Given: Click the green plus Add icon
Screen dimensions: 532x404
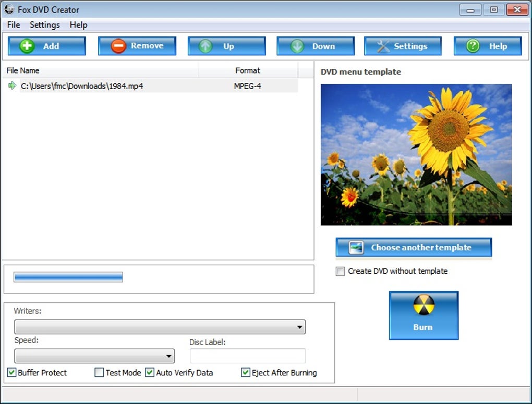Looking at the screenshot, I should coord(27,46).
